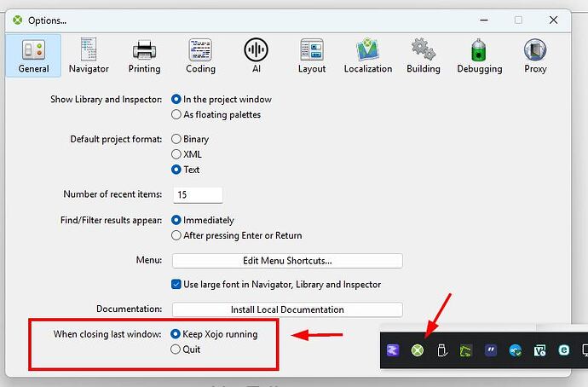The height and width of the screenshot is (387, 588).
Task: Click the number of recent items field
Action: click(x=198, y=195)
